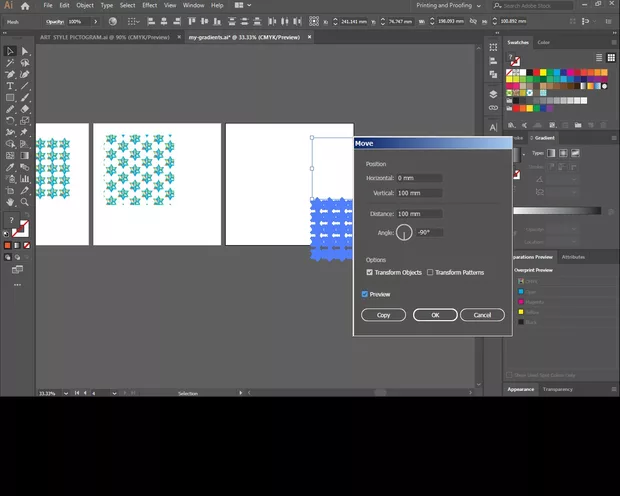
Task: Open the Effect menu
Action: 149,6
